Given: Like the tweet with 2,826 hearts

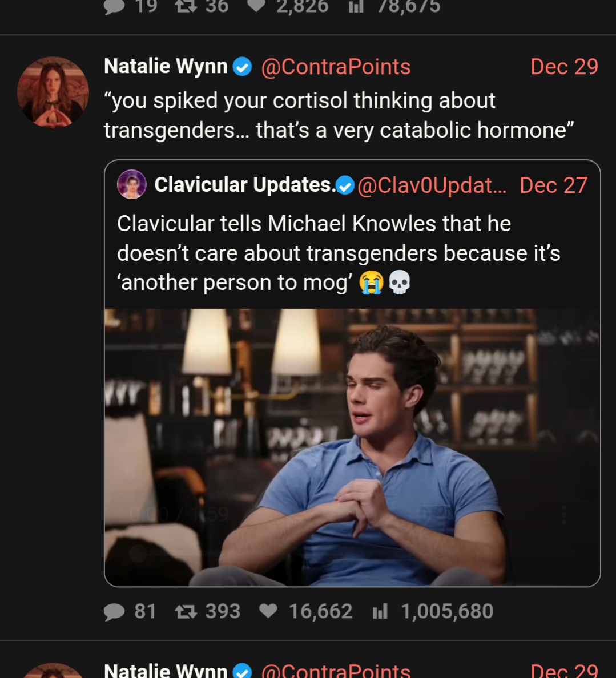Looking at the screenshot, I should [x=256, y=6].
